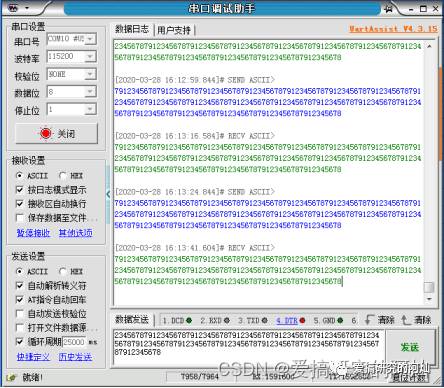
Task: Click the pin icon in title bar
Action: point(388,9)
